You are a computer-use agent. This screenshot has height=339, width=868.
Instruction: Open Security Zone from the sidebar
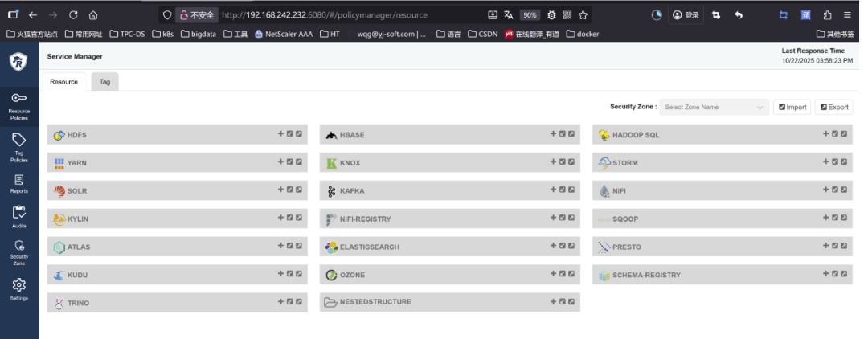[18, 251]
